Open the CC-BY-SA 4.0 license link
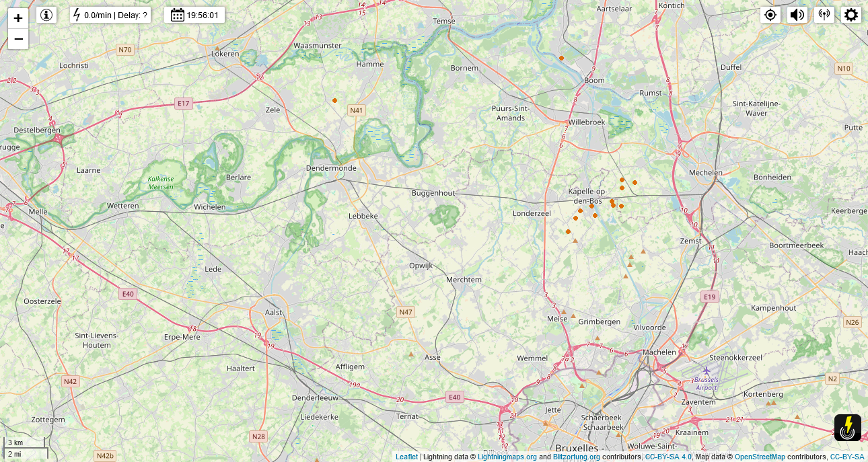The image size is (868, 462). tap(668, 457)
